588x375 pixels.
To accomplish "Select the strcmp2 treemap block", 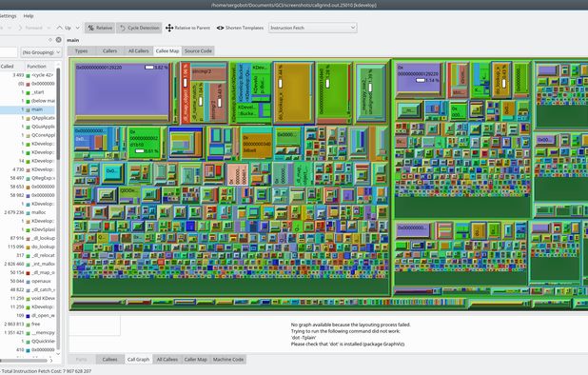I will (x=208, y=73).
